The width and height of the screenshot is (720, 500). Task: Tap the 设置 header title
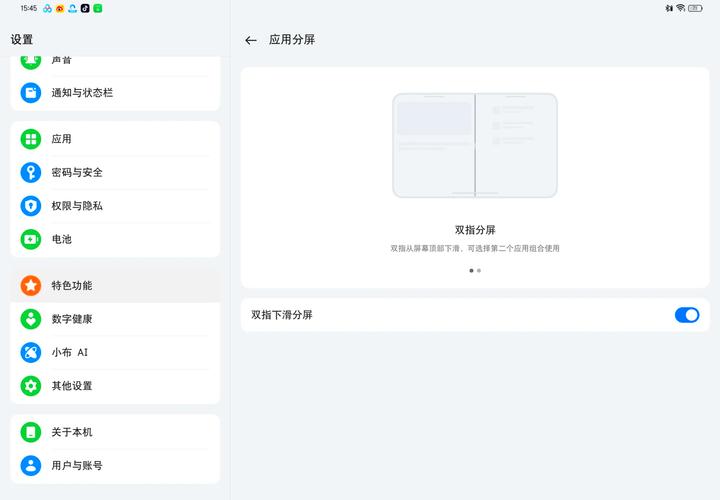22,39
